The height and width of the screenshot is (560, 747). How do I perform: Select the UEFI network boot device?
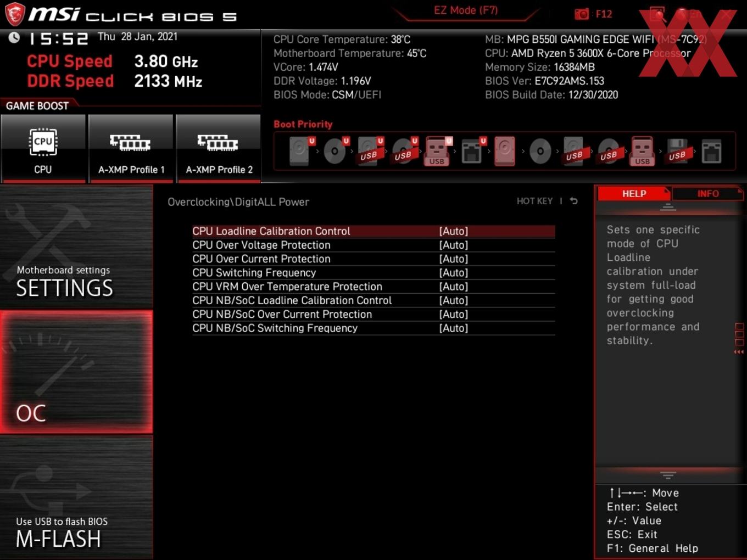click(472, 151)
